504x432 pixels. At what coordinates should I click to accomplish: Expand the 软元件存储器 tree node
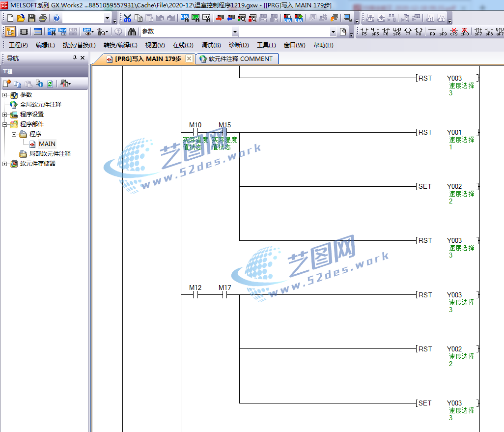point(4,164)
